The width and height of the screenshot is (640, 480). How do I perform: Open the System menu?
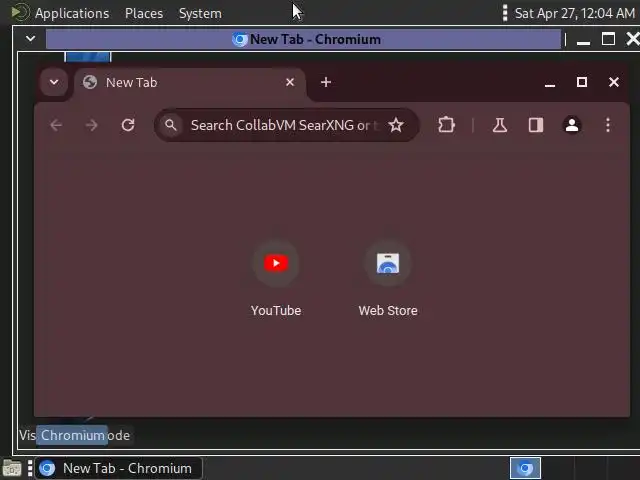[200, 13]
